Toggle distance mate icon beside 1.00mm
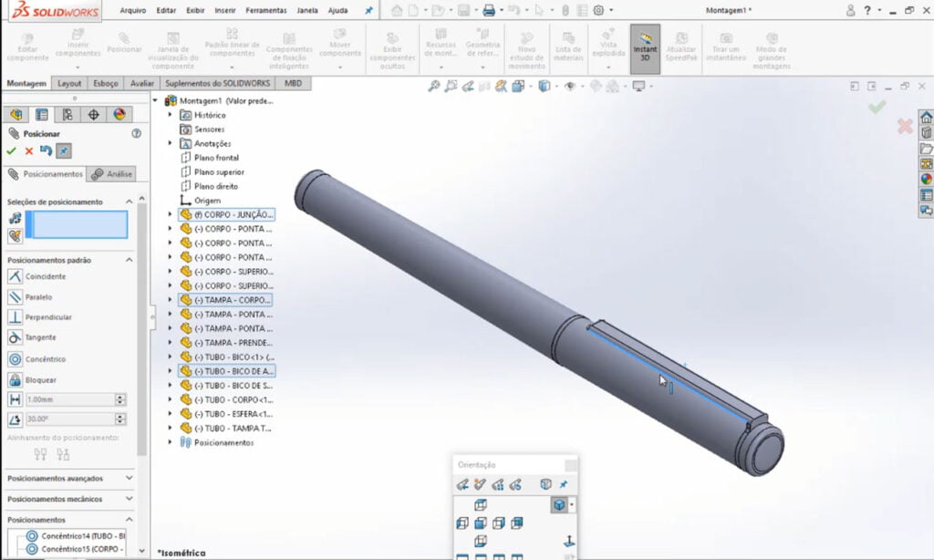 click(15, 399)
